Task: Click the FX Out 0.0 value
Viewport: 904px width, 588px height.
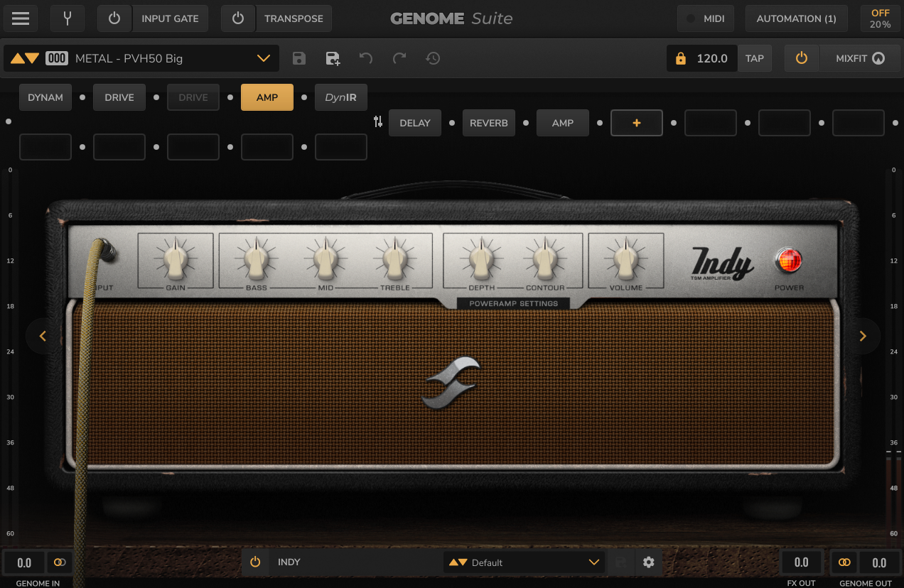Action: (x=802, y=562)
